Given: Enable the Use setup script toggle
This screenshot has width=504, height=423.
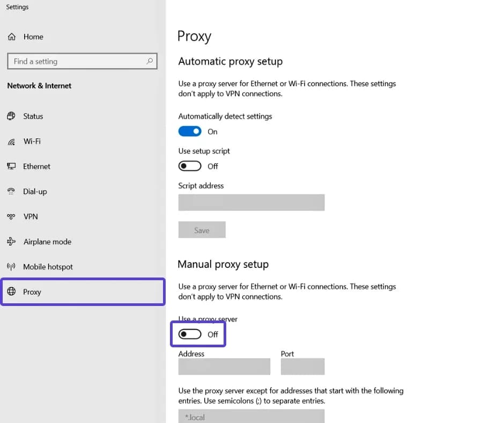Looking at the screenshot, I should click(x=189, y=166).
